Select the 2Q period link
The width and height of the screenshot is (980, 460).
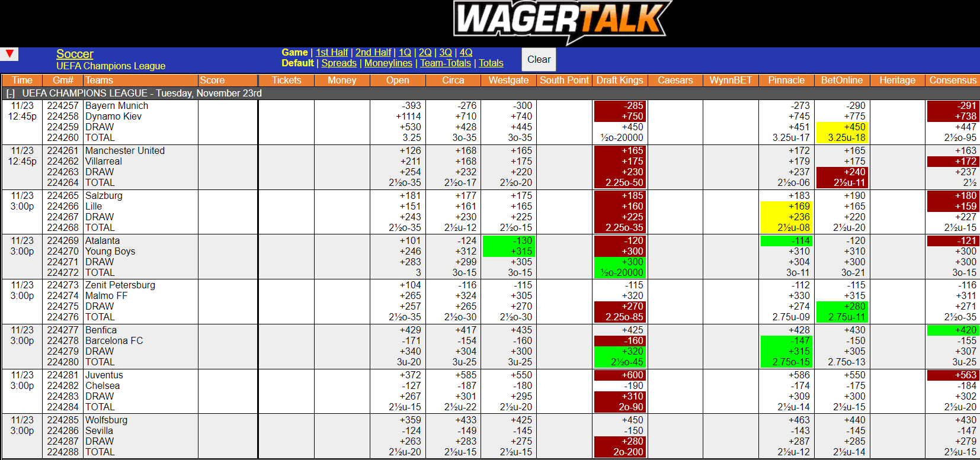(x=425, y=53)
